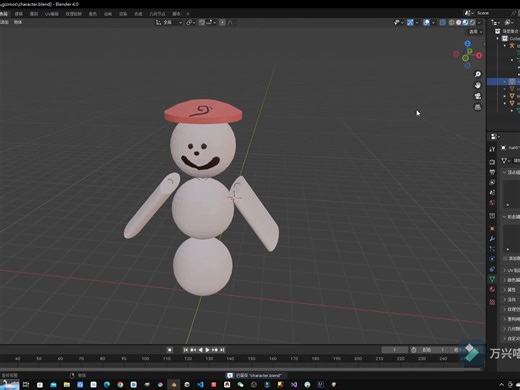
Task: Open the pivot point dropdown
Action: click(x=191, y=22)
